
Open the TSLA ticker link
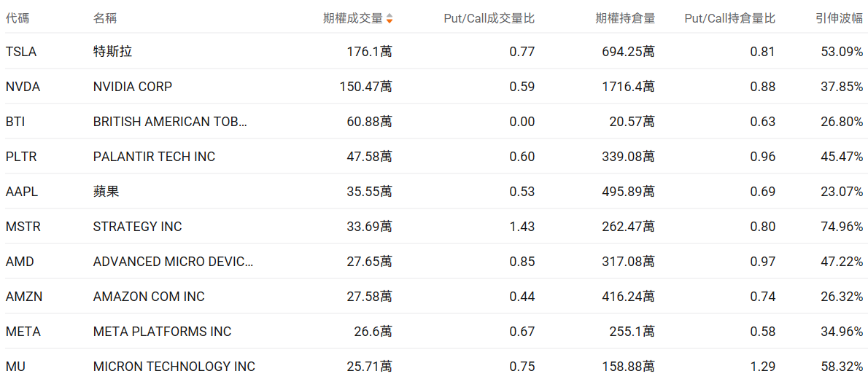pyautogui.click(x=21, y=52)
